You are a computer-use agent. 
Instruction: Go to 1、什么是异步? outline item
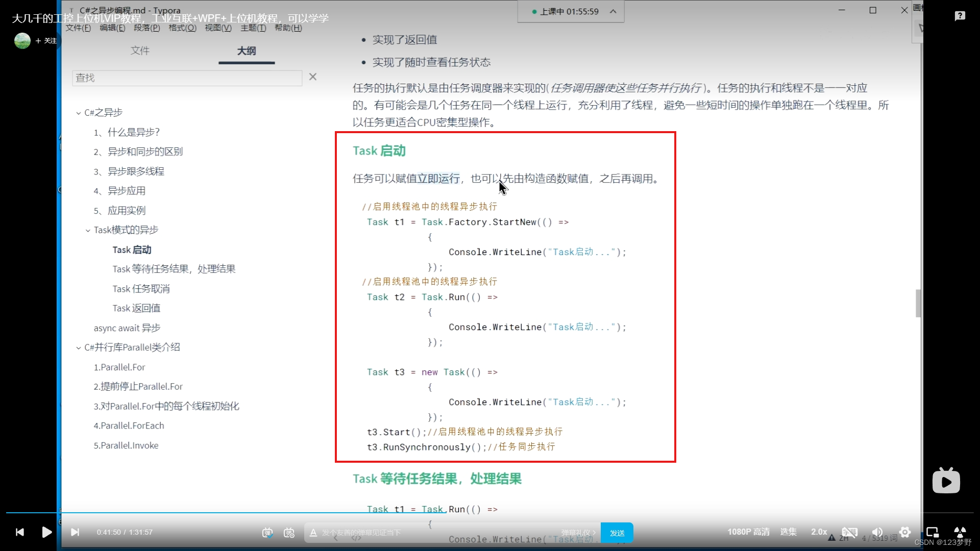pyautogui.click(x=127, y=132)
